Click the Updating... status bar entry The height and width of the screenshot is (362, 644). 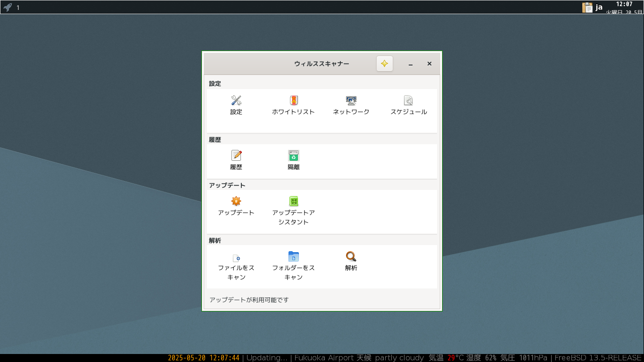coord(267,358)
